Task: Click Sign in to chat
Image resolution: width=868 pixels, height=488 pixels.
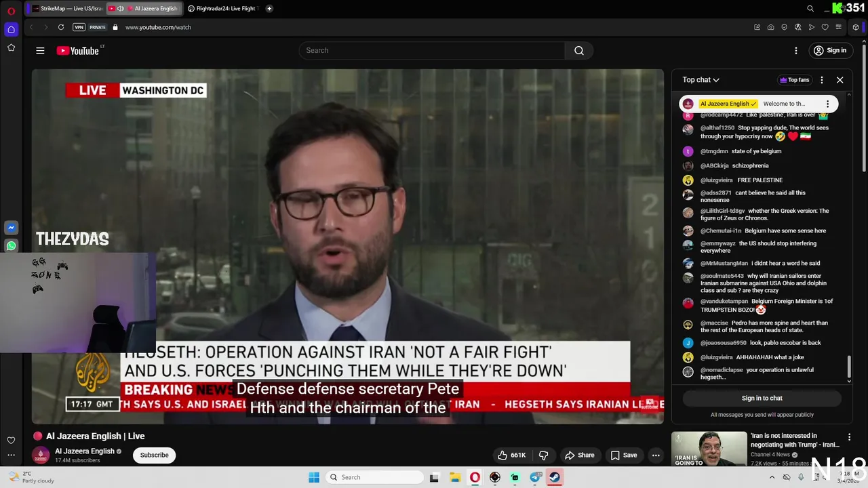Action: (762, 398)
